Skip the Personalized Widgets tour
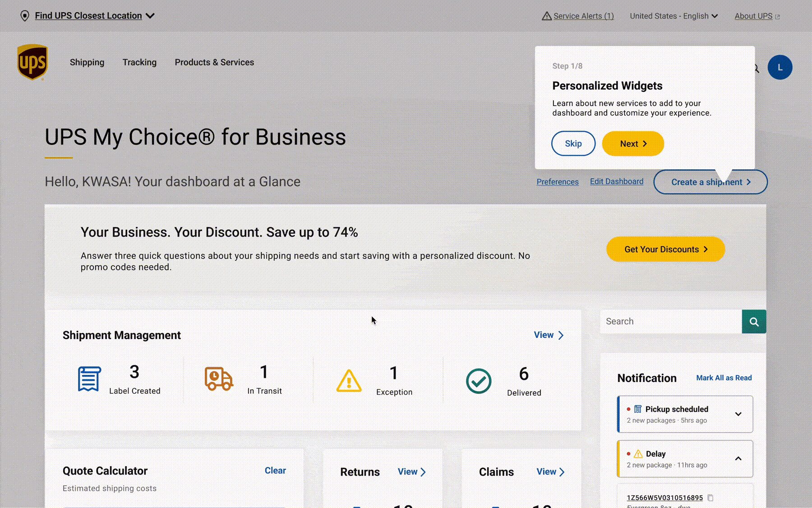This screenshot has width=812, height=508. 573,144
